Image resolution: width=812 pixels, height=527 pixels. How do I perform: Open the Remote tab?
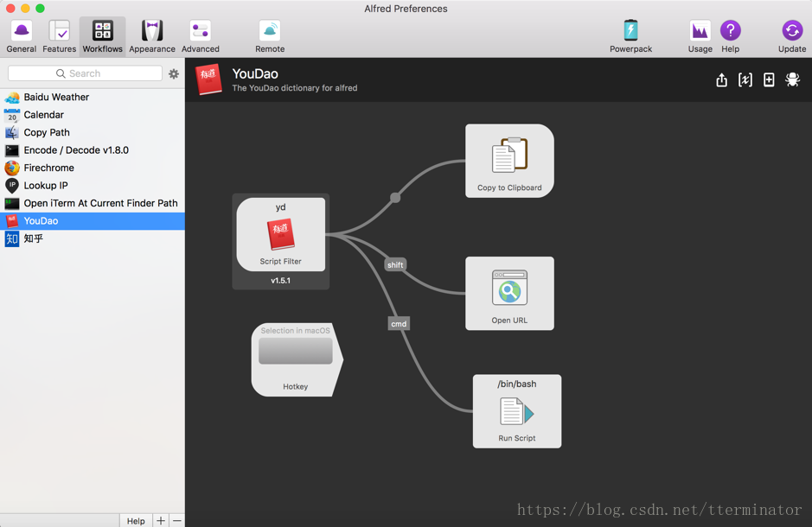(270, 36)
